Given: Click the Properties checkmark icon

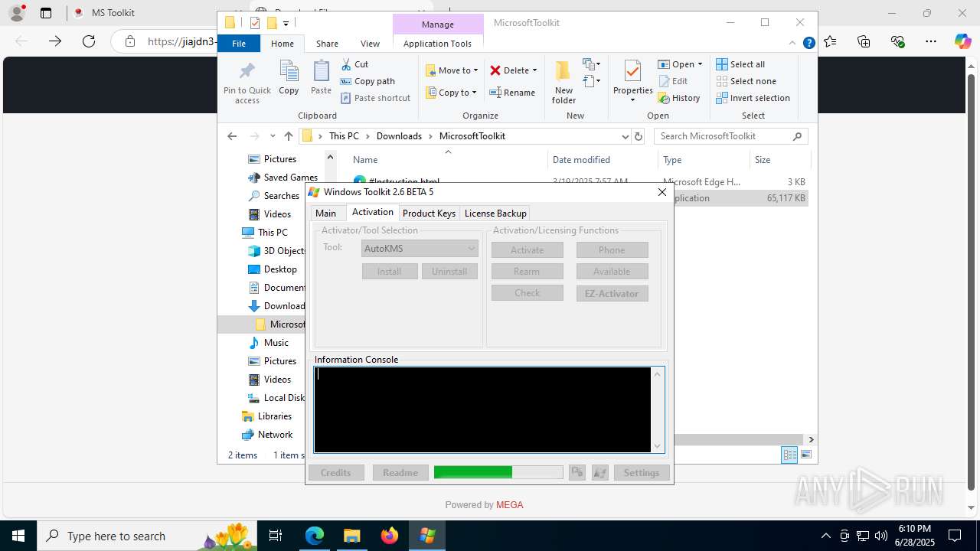Looking at the screenshot, I should pyautogui.click(x=632, y=71).
